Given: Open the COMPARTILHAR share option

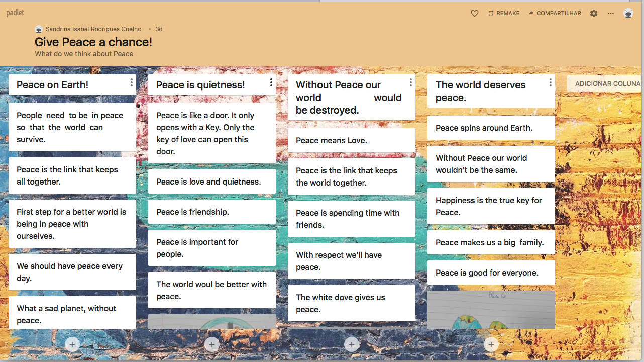Looking at the screenshot, I should point(555,14).
